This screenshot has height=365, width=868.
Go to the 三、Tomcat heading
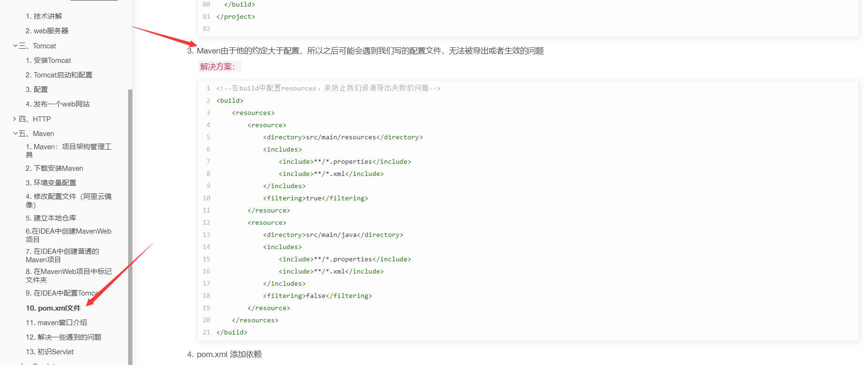pyautogui.click(x=37, y=46)
